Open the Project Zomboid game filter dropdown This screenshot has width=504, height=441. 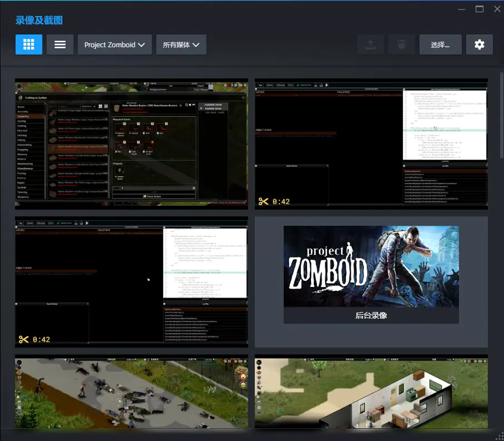tap(115, 44)
